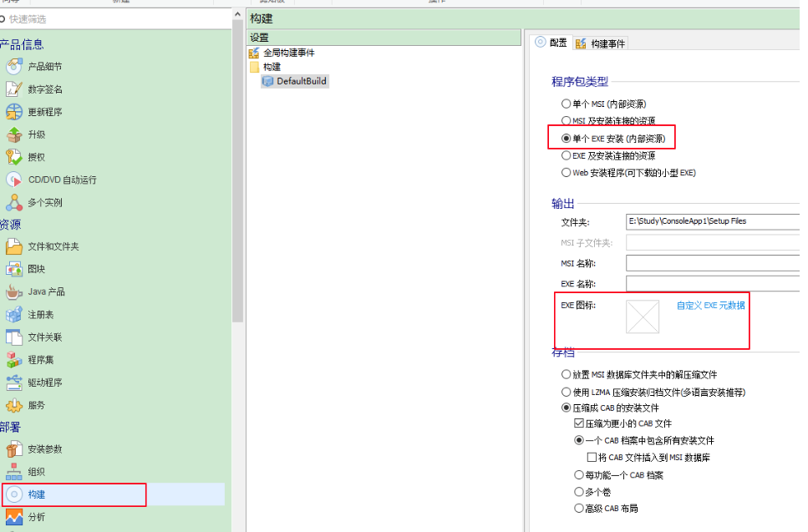The height and width of the screenshot is (532, 808).
Task: Open the 文件关联 icon
Action: tap(14, 337)
